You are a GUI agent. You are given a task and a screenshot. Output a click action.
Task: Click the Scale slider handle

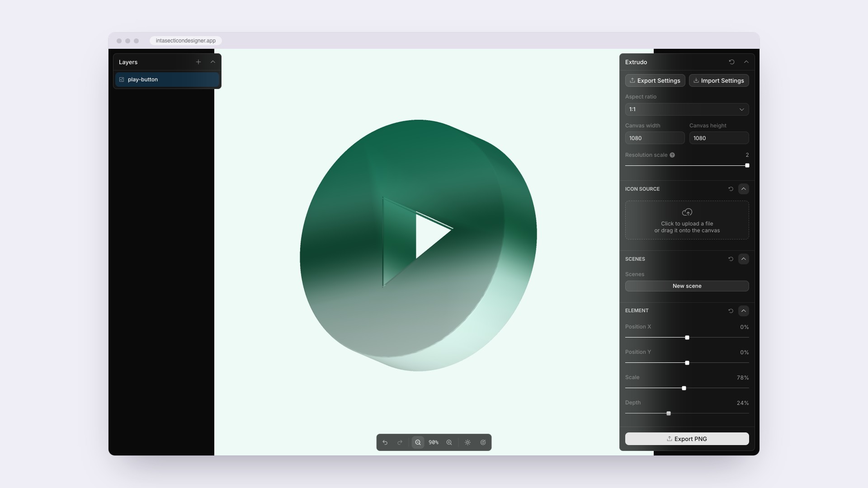coord(684,388)
